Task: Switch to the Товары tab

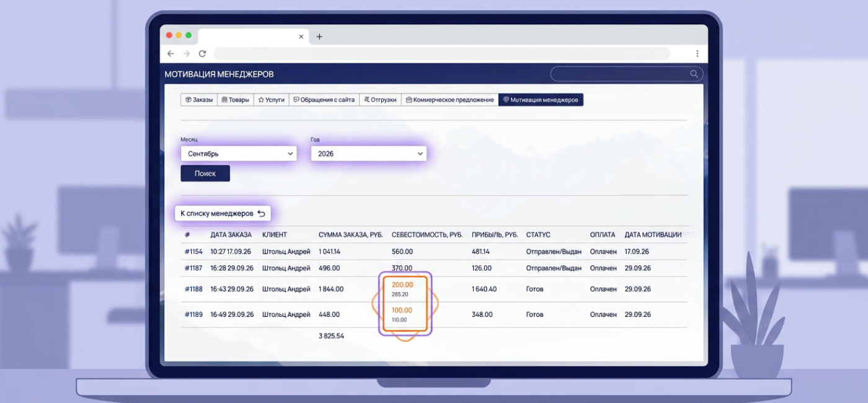Action: [x=236, y=100]
